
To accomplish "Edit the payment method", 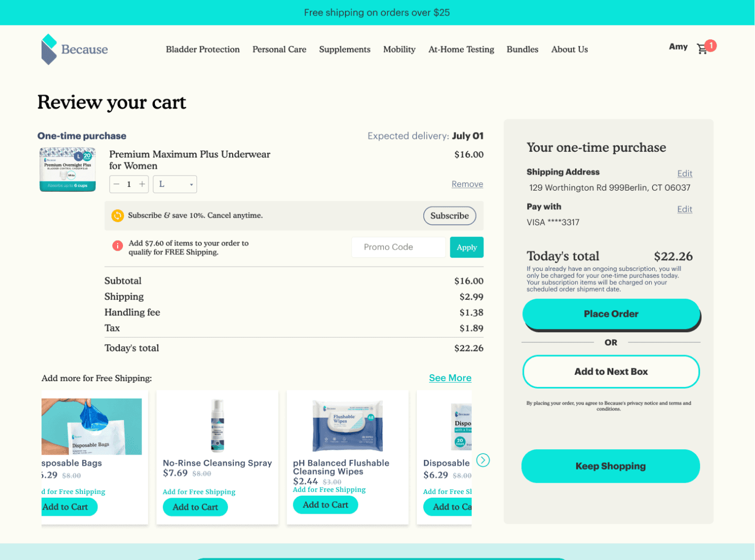I will [x=685, y=209].
